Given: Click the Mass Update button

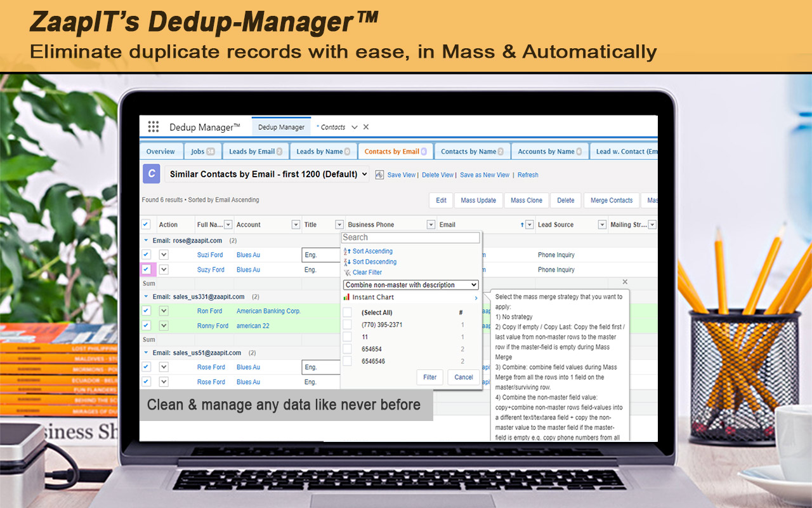Looking at the screenshot, I should [x=478, y=201].
